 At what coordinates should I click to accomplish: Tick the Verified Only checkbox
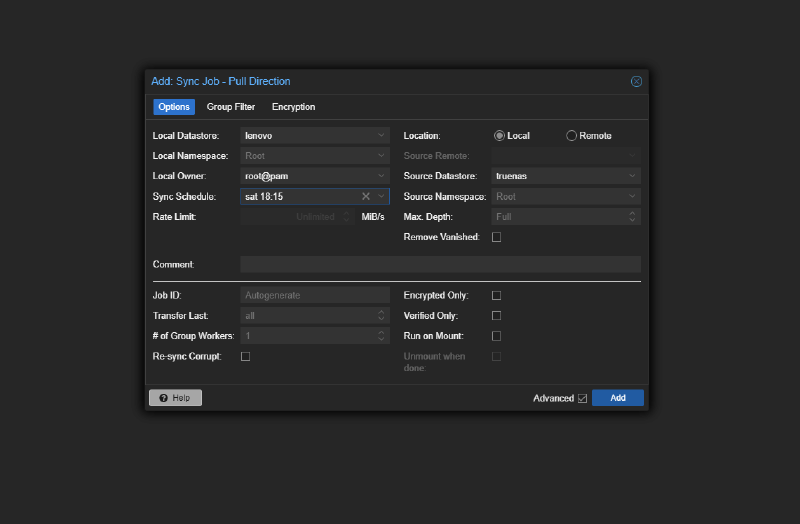(496, 316)
